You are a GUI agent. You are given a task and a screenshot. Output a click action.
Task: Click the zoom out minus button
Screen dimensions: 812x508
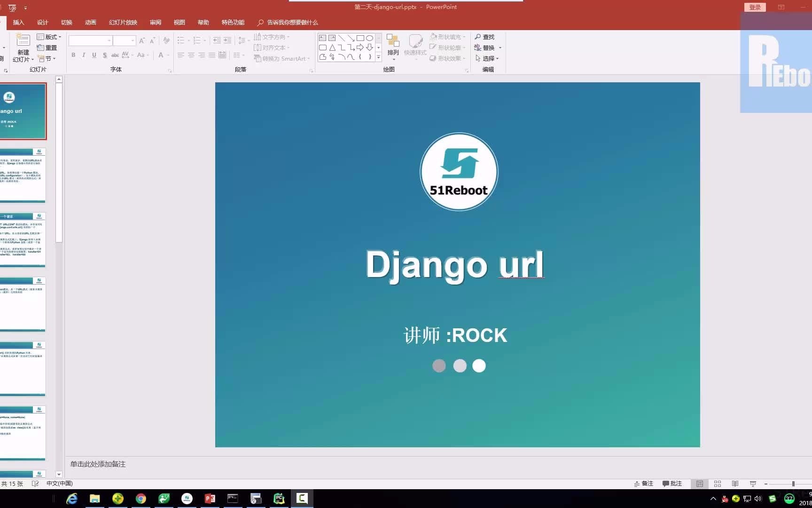pyautogui.click(x=766, y=484)
